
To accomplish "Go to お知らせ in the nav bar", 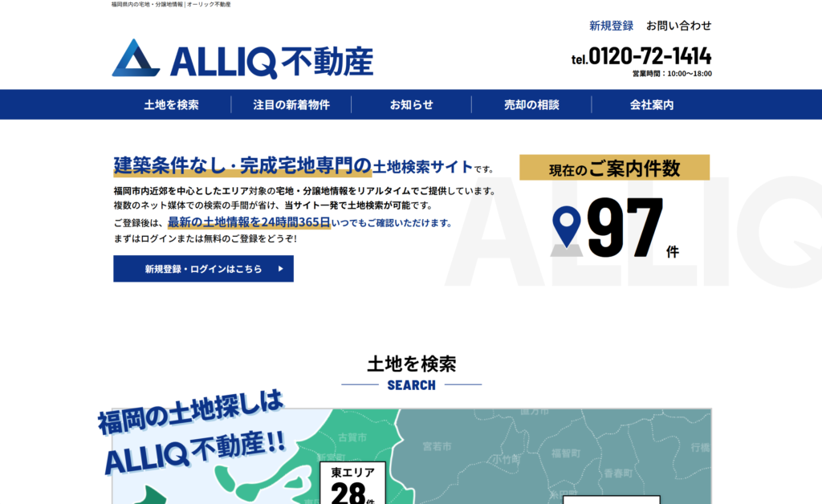I will 411,104.
